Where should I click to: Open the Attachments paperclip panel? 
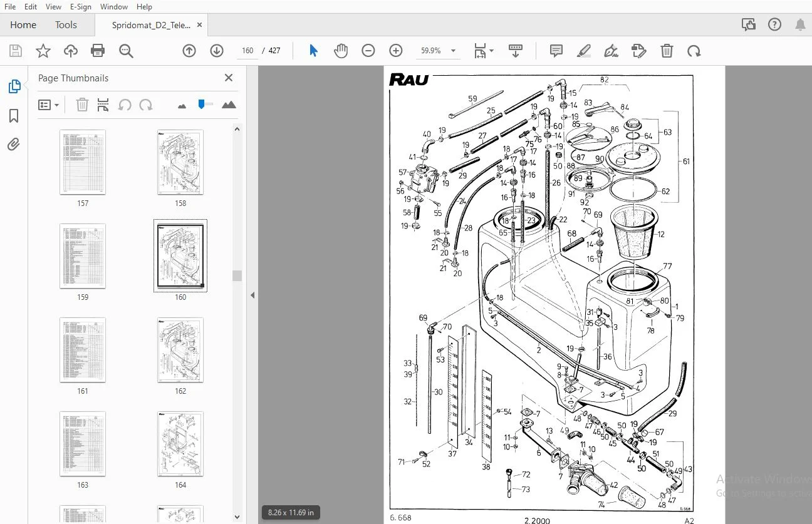coord(14,145)
